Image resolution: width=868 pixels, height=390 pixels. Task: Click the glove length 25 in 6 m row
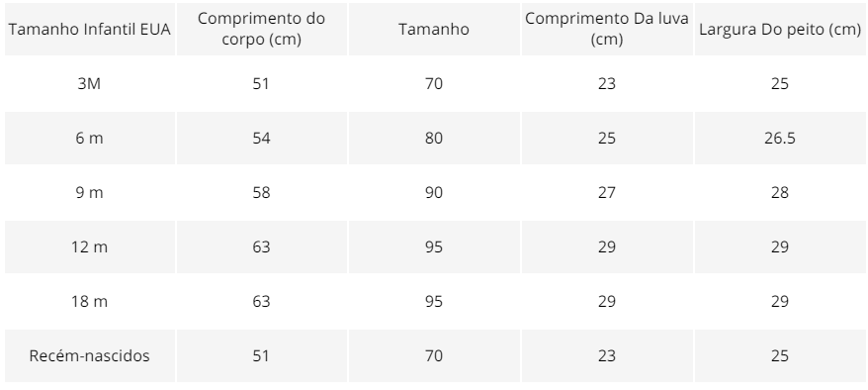pos(607,138)
